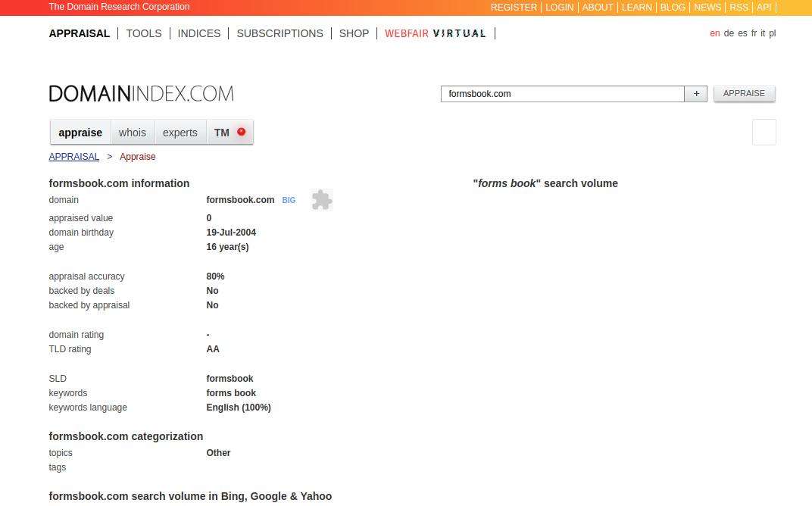Click the bold formsbook.com domain value
812x506 pixels.
pyautogui.click(x=240, y=200)
